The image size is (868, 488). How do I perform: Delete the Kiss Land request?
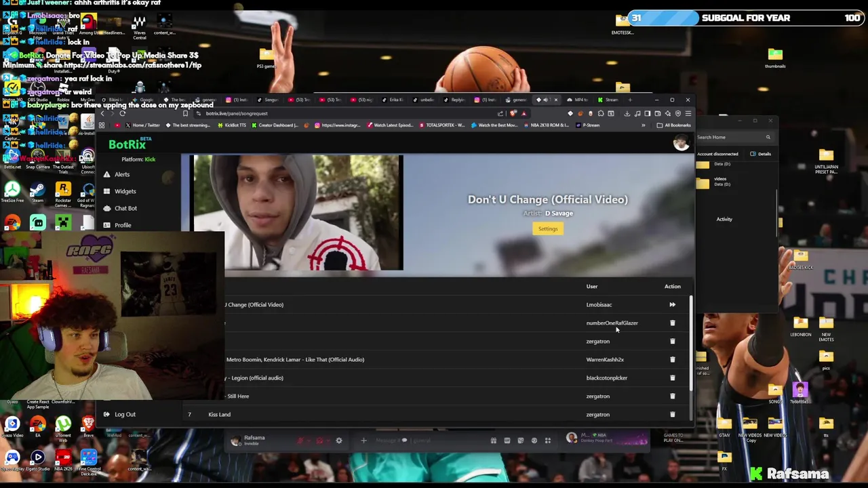(x=672, y=414)
